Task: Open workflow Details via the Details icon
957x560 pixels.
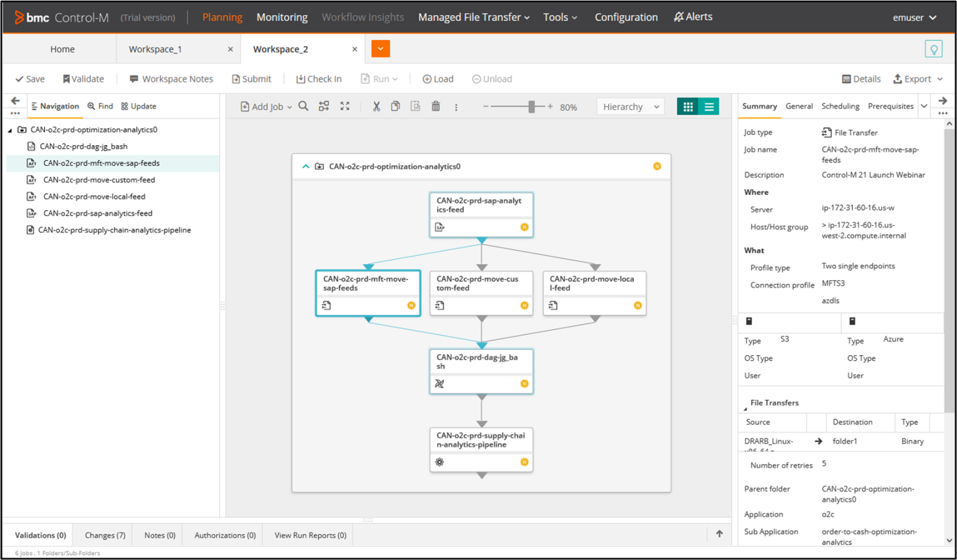Action: tap(861, 78)
